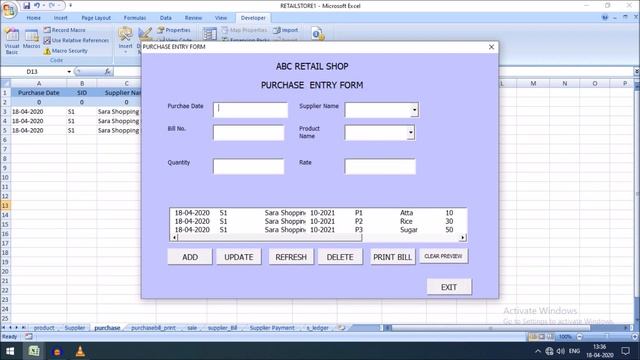
Task: Click the CLEAR PREVIEW button
Action: click(443, 256)
